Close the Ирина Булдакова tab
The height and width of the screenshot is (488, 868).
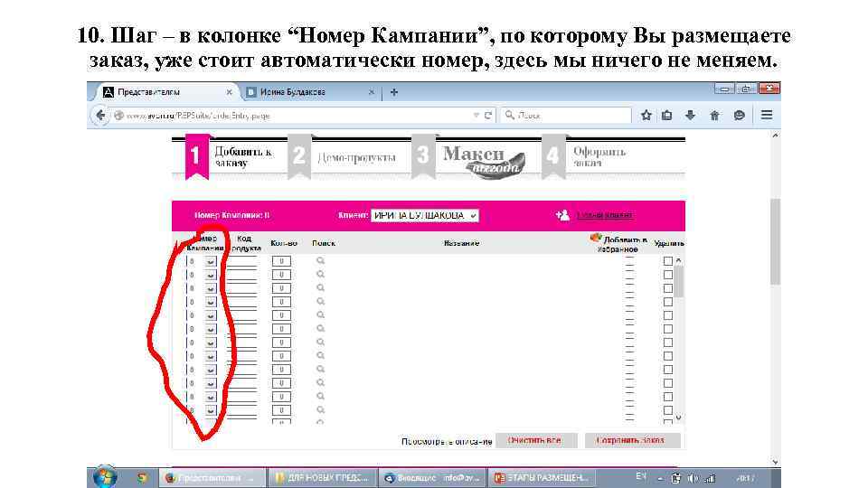click(x=372, y=92)
